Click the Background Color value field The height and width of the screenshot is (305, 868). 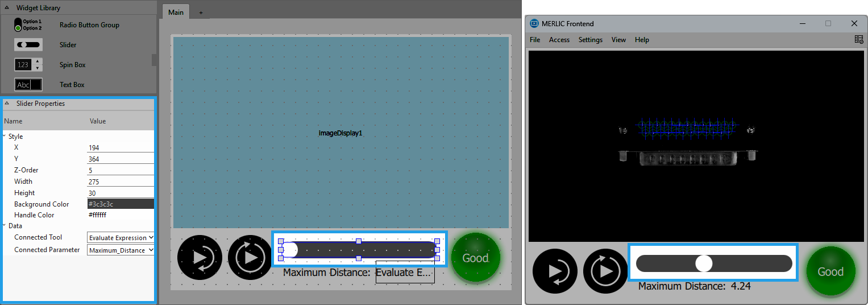click(x=120, y=204)
